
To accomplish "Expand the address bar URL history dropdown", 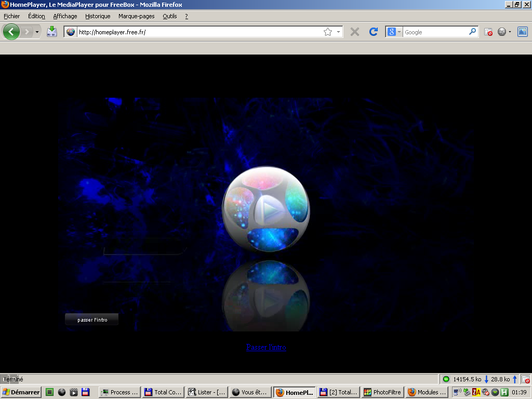I will coord(338,32).
